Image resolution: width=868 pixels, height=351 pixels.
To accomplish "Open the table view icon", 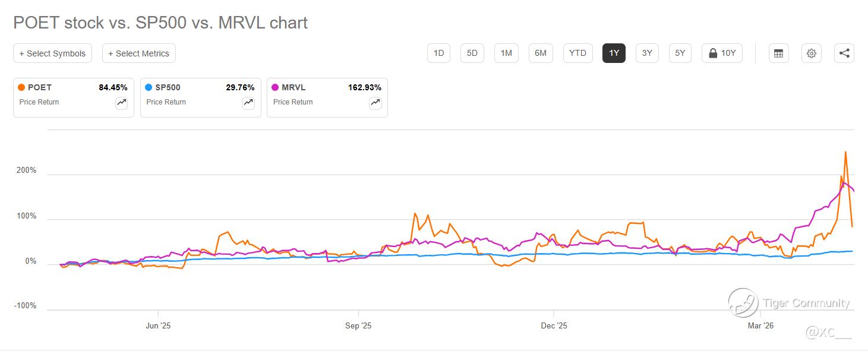I will (x=778, y=53).
